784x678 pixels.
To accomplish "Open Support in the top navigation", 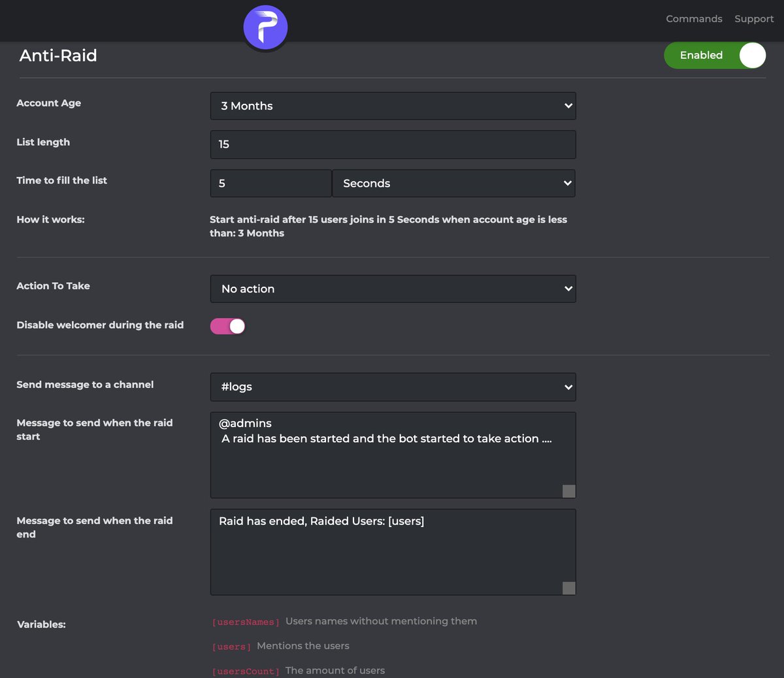I will (754, 19).
